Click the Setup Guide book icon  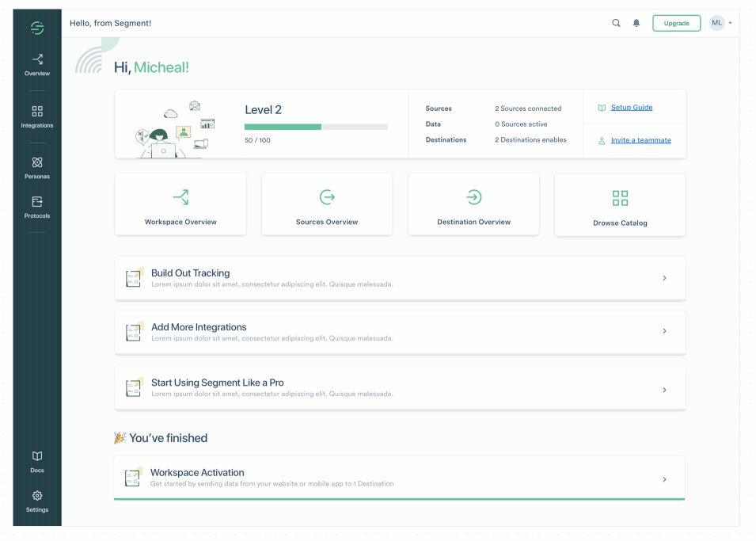click(x=602, y=108)
